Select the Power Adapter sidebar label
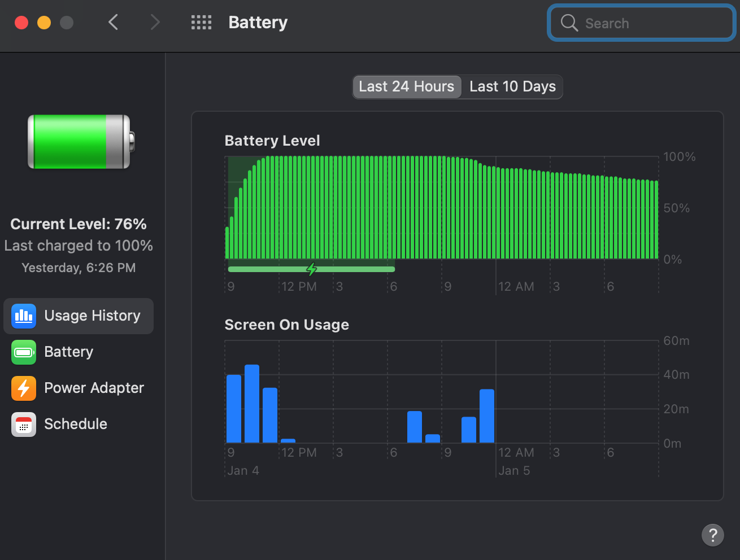Viewport: 740px width, 560px height. (94, 388)
